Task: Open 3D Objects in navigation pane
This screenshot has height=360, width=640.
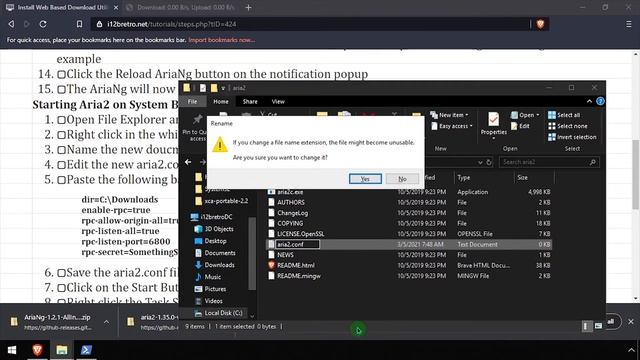Action: click(214, 229)
